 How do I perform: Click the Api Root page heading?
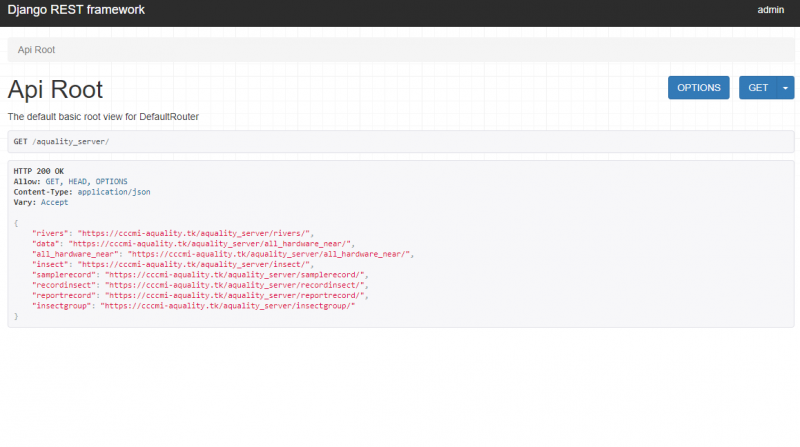(x=55, y=89)
